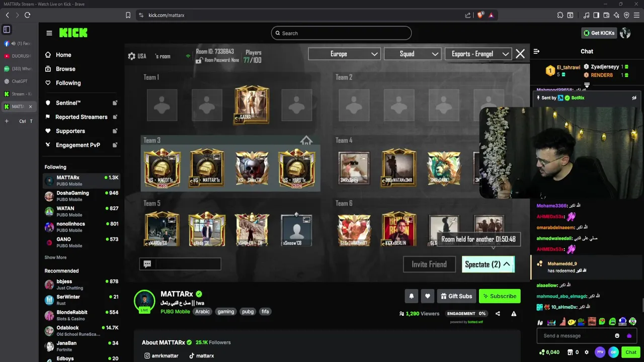Open Odablock recommended channel
This screenshot has width=644, height=362.
pos(82,330)
